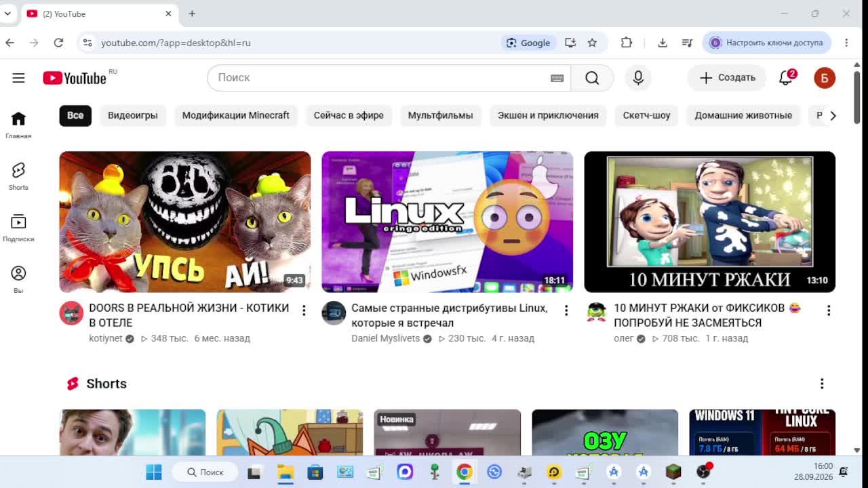Open the YouTube guide hamburger menu
The width and height of the screenshot is (868, 488).
coord(18,78)
